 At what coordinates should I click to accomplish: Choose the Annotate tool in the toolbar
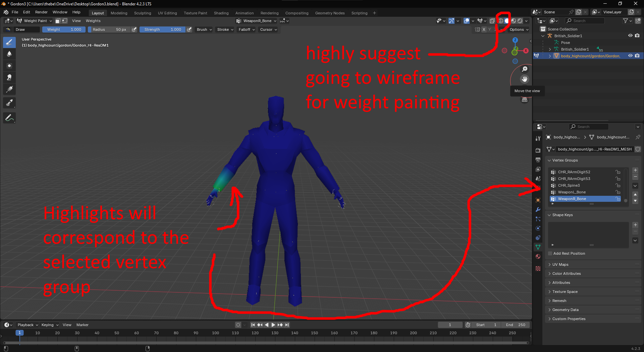[x=9, y=118]
